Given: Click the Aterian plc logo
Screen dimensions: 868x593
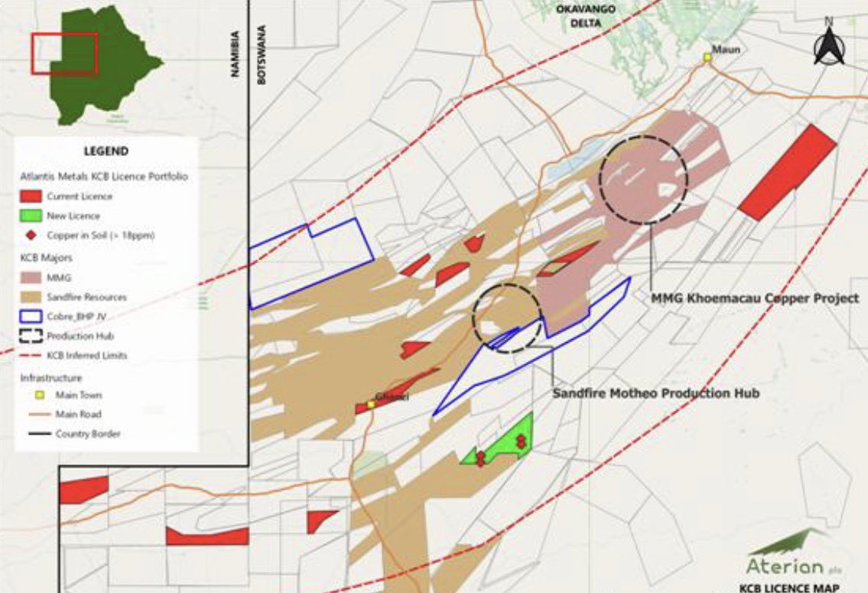Looking at the screenshot, I should pos(795,552).
